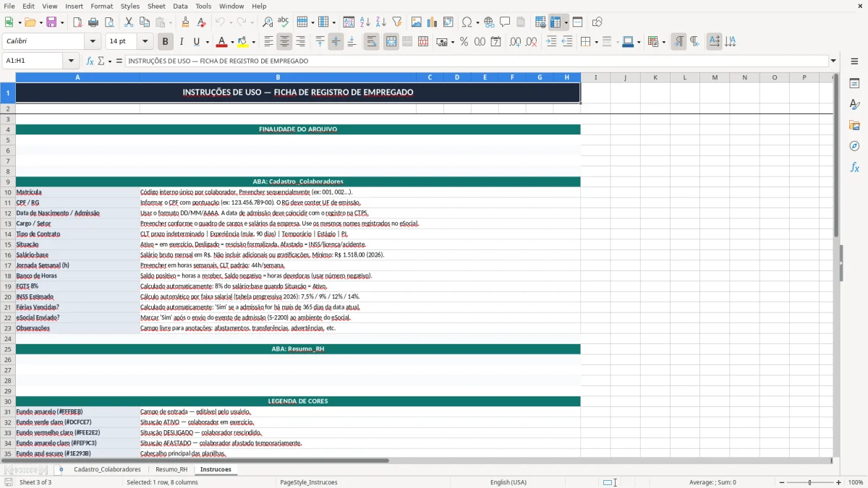
Task: Open Print Preview from the toolbar
Action: 109,22
